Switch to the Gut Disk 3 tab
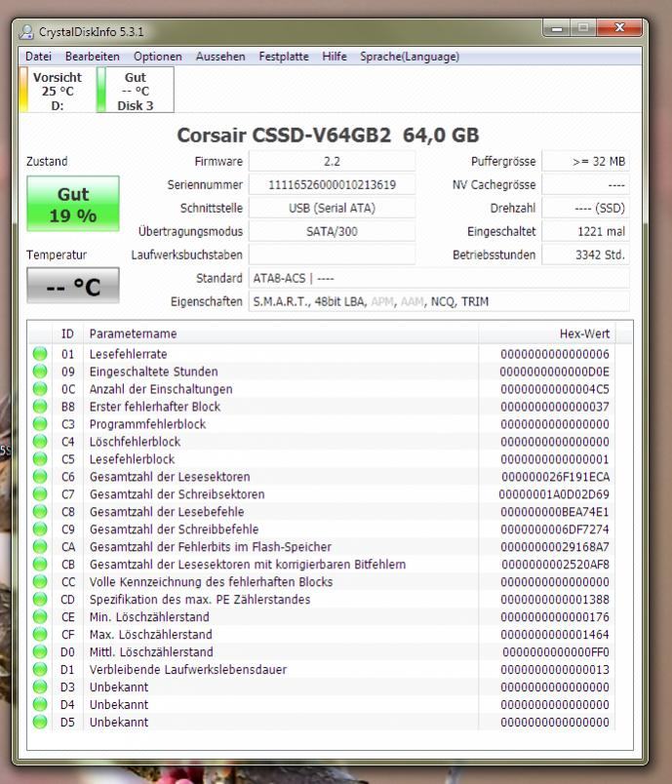Viewport: 672px width, 784px height. pos(136,91)
